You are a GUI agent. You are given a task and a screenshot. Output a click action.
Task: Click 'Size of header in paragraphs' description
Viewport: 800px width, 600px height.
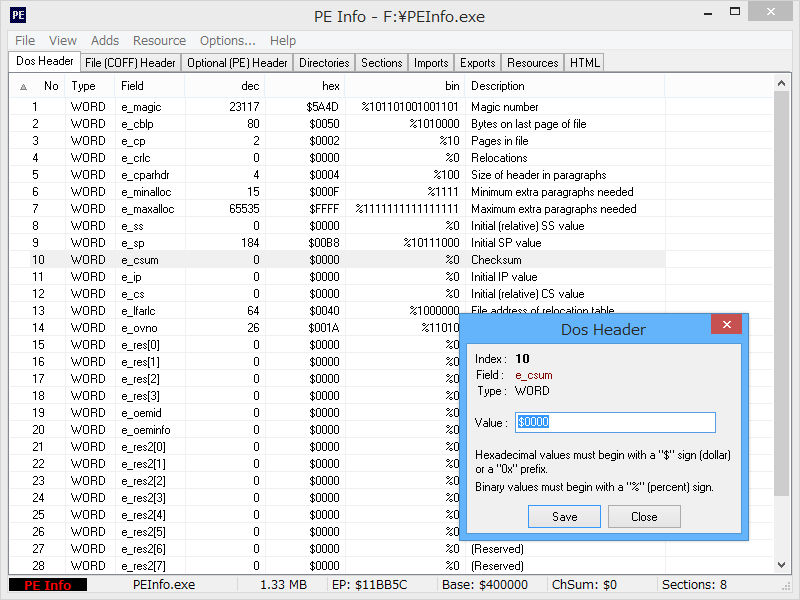click(x=538, y=175)
